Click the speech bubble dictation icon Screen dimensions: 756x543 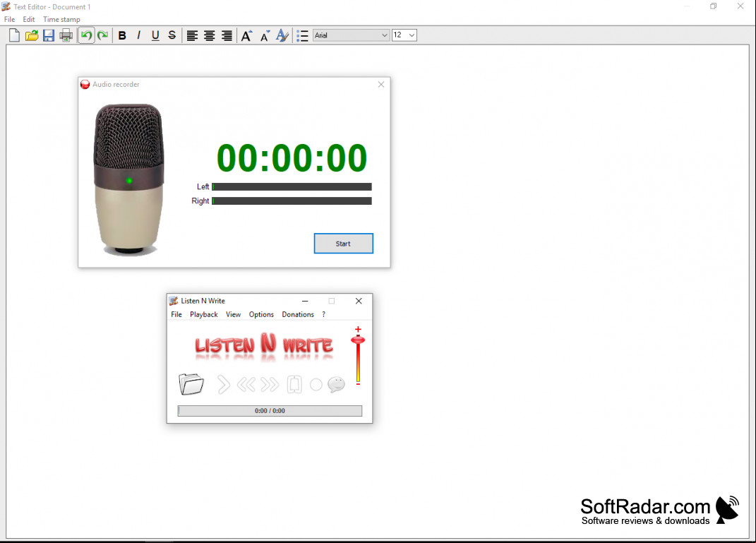point(337,384)
